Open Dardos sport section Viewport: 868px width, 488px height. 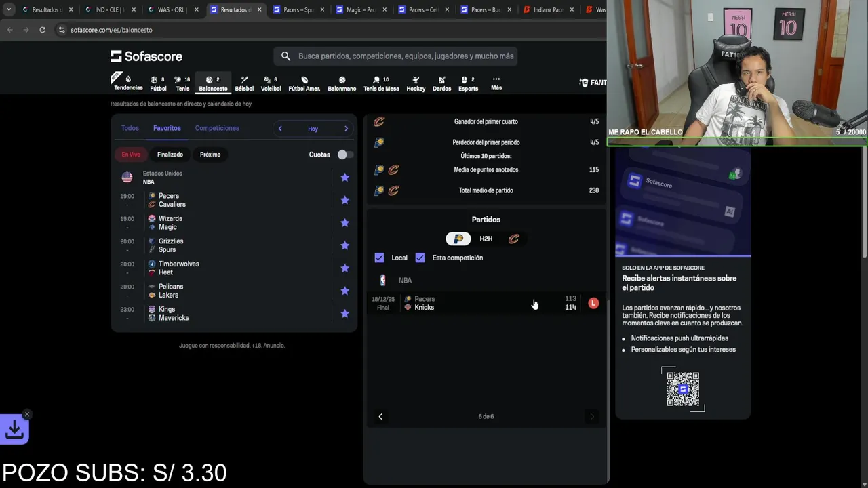[441, 83]
